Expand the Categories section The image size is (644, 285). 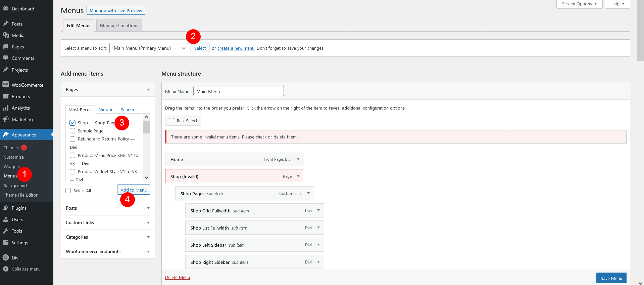[108, 237]
